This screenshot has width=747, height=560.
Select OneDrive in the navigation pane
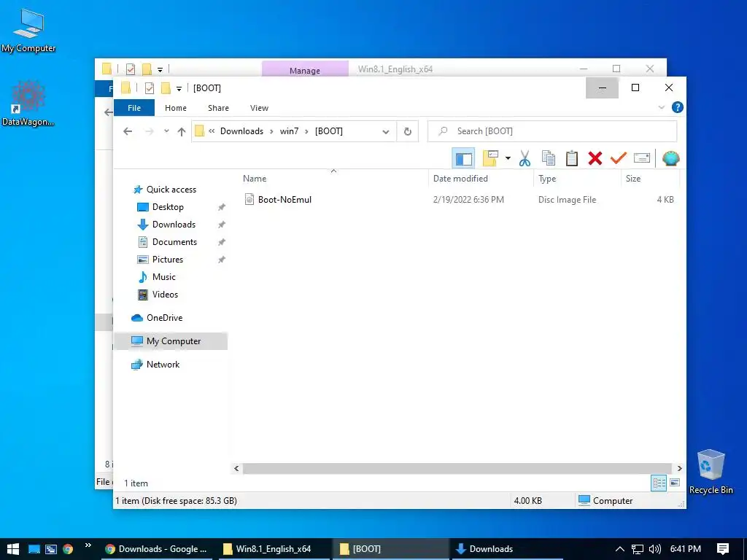(x=164, y=318)
